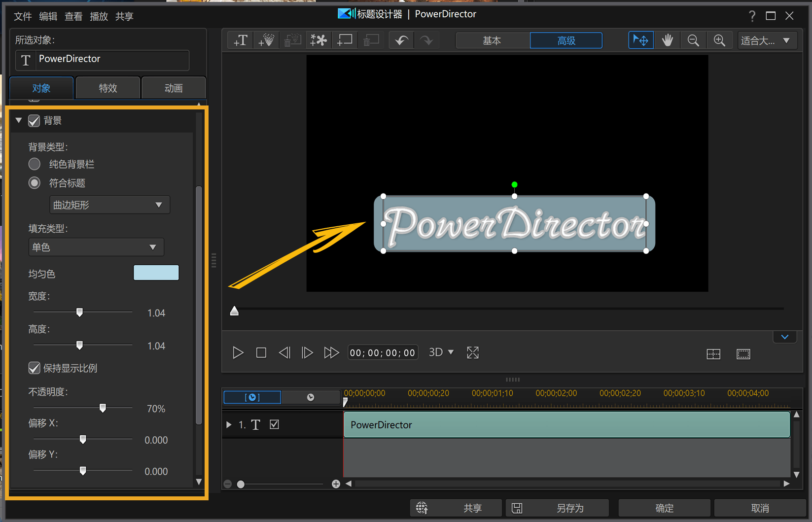Toggle the 保持显示比例 checkbox

34,368
